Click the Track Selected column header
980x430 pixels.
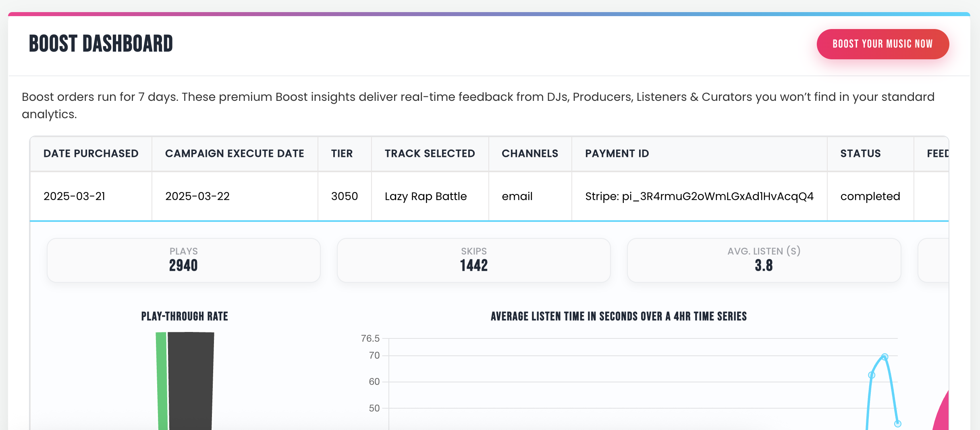click(430, 153)
